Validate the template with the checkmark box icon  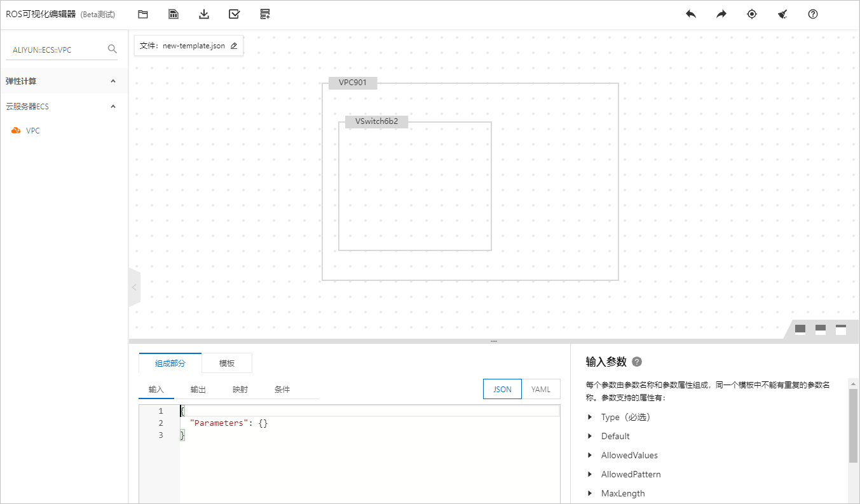(x=234, y=14)
